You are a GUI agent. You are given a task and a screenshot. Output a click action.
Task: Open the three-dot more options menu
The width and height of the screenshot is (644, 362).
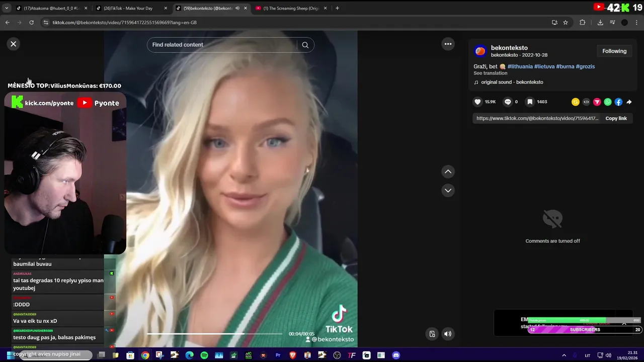(448, 44)
